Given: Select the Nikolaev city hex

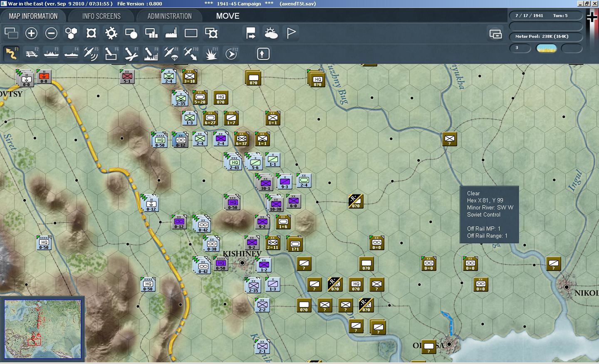Looking at the screenshot, I should click(x=567, y=287).
